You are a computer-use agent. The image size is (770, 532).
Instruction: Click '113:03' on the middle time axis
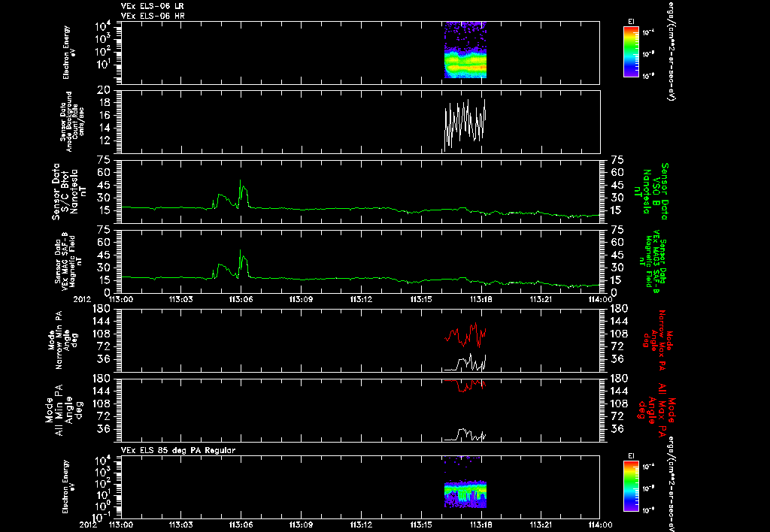tap(180, 299)
